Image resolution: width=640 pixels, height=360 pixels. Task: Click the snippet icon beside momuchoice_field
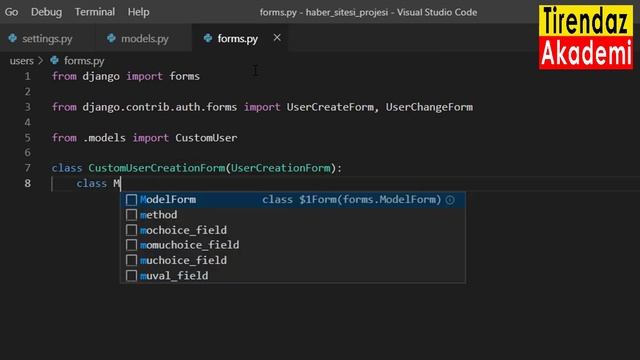point(131,245)
